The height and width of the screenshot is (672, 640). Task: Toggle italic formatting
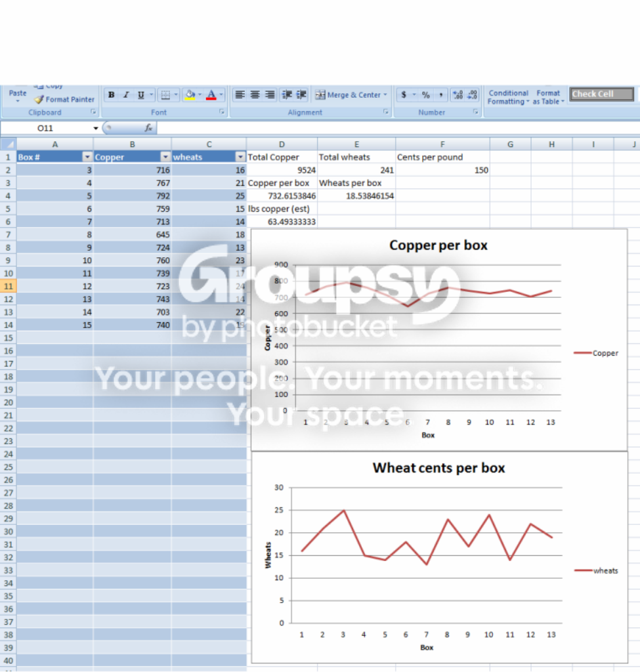126,95
